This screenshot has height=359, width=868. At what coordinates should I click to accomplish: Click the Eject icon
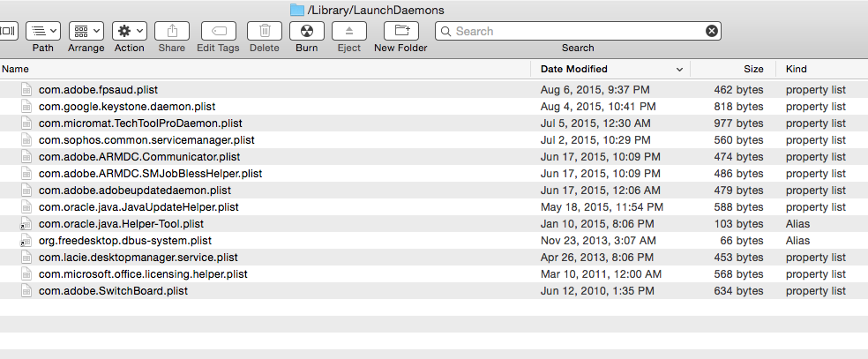[349, 31]
